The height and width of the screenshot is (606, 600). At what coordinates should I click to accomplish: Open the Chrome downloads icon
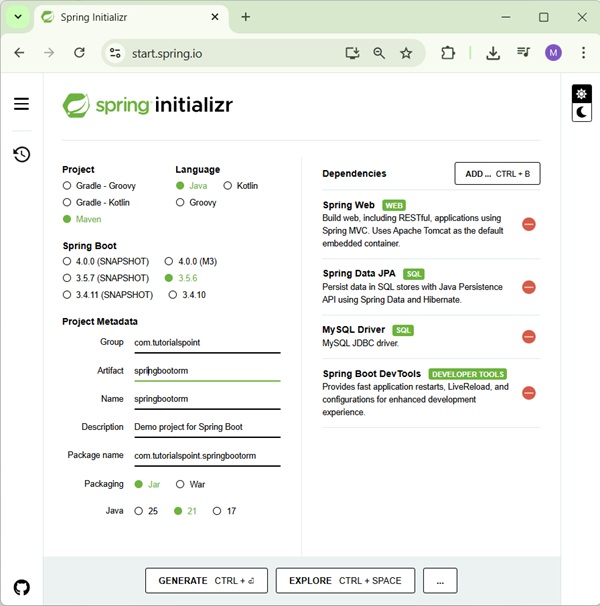[x=493, y=53]
